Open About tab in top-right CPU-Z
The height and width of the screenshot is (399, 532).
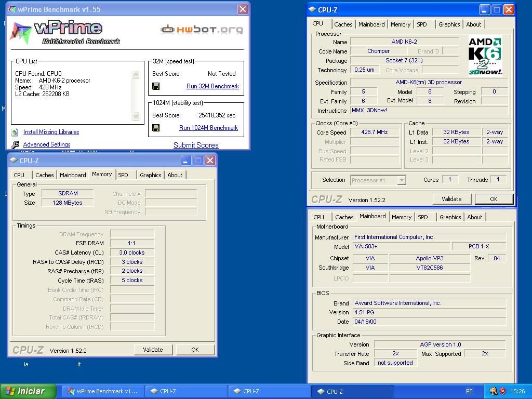click(474, 24)
